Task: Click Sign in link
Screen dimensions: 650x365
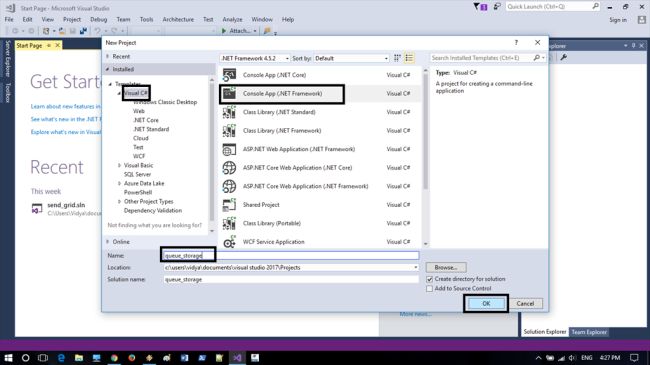Action: [x=618, y=20]
